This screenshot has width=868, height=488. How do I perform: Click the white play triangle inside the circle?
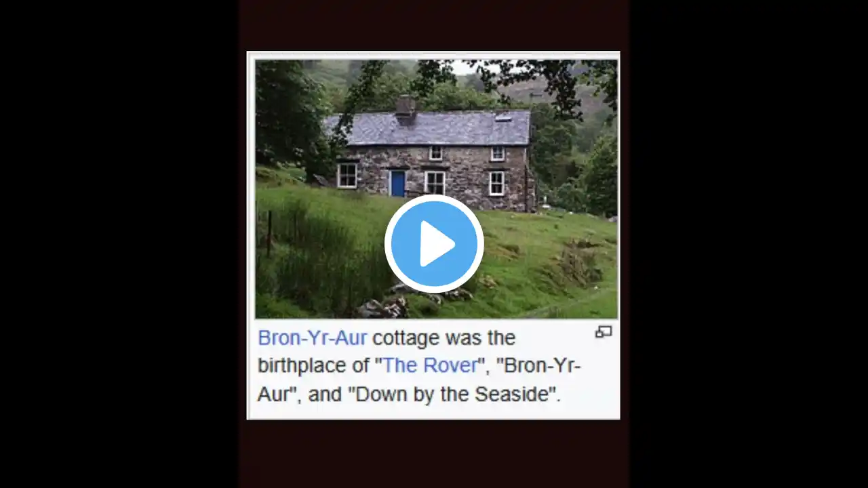(x=436, y=244)
